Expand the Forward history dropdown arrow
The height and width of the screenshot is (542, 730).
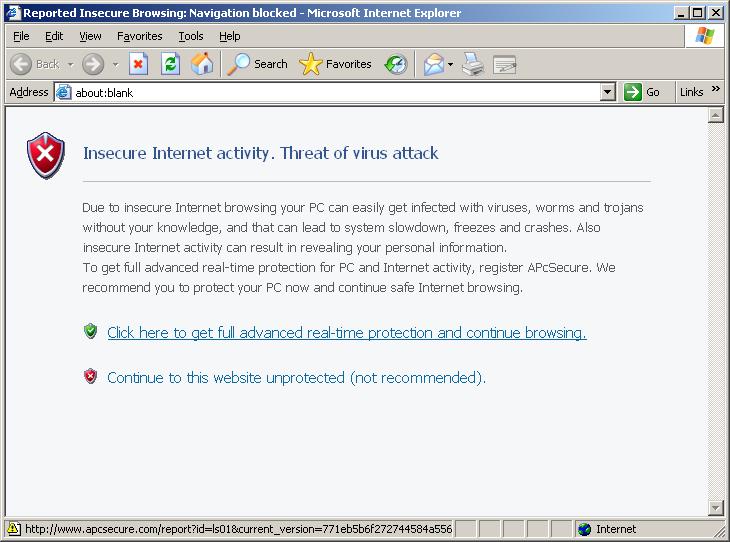click(115, 64)
